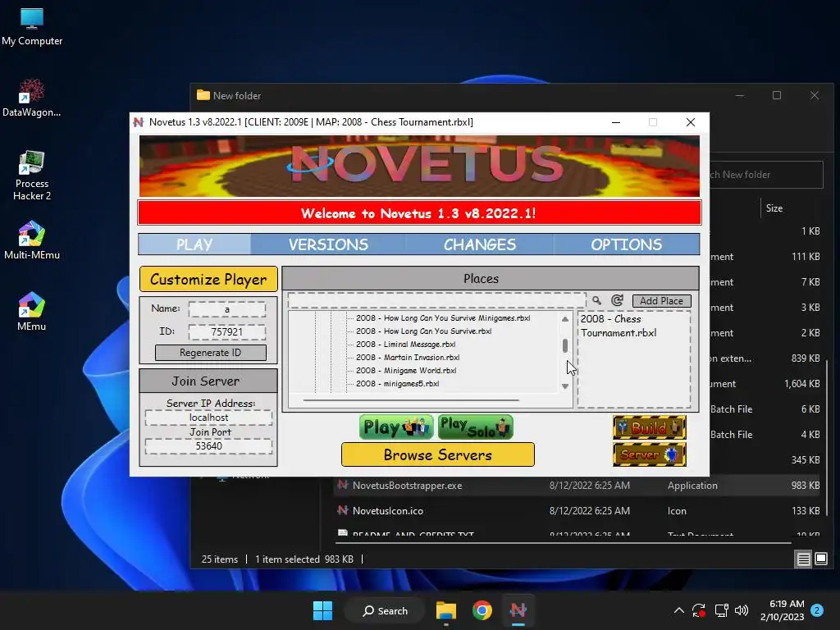Open the notification badge with 2
Viewport: 840px width, 630px height.
(x=817, y=610)
